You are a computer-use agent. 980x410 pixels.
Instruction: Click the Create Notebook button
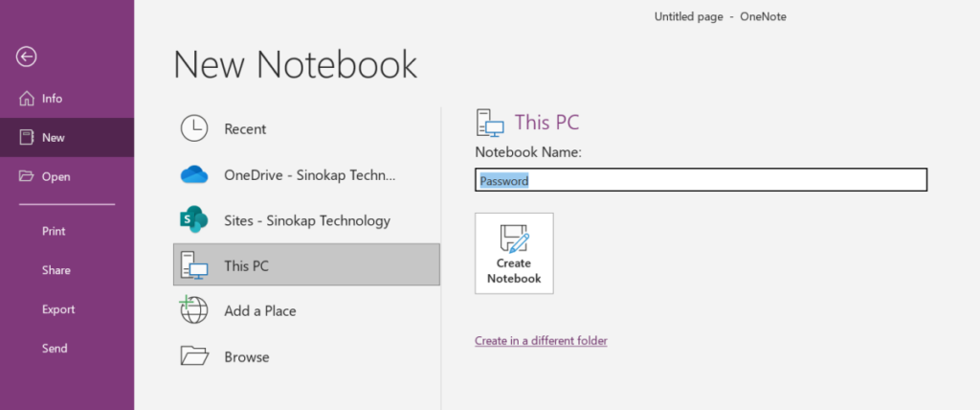[x=514, y=253]
